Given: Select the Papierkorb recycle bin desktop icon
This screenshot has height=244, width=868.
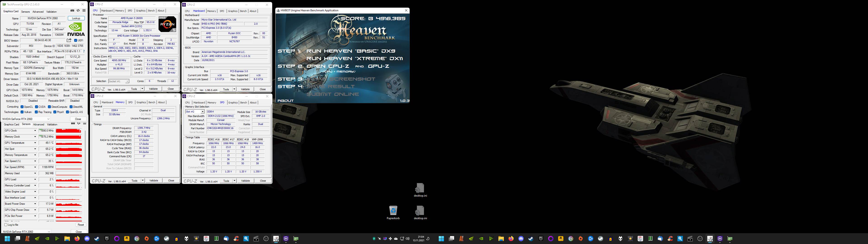Looking at the screenshot, I should coord(393,213).
